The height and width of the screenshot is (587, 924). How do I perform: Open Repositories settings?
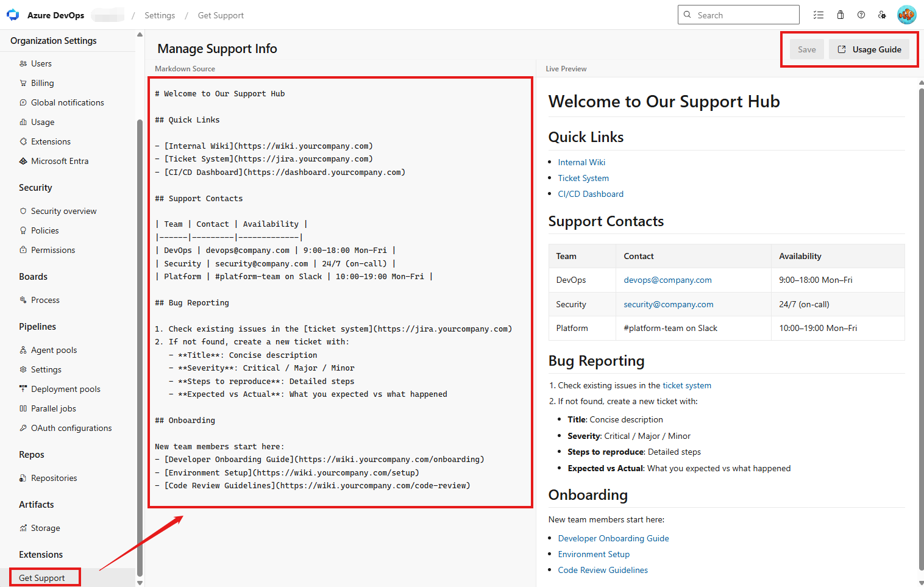[x=54, y=478]
